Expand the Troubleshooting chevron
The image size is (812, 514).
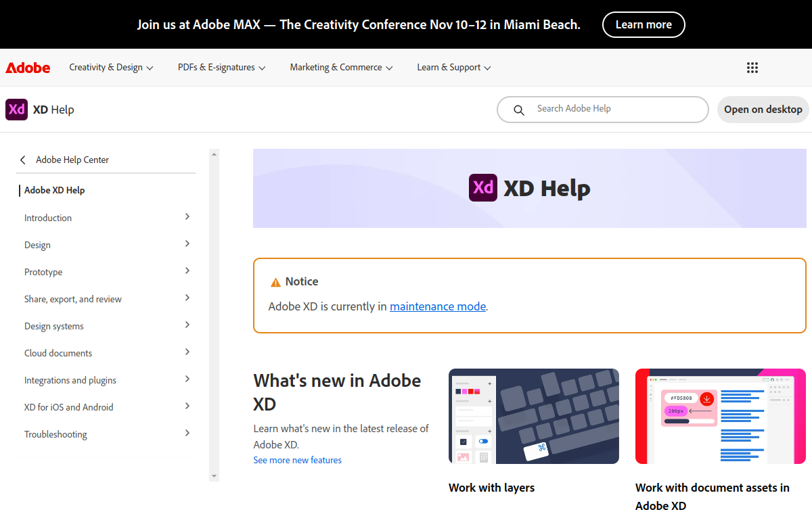tap(187, 433)
